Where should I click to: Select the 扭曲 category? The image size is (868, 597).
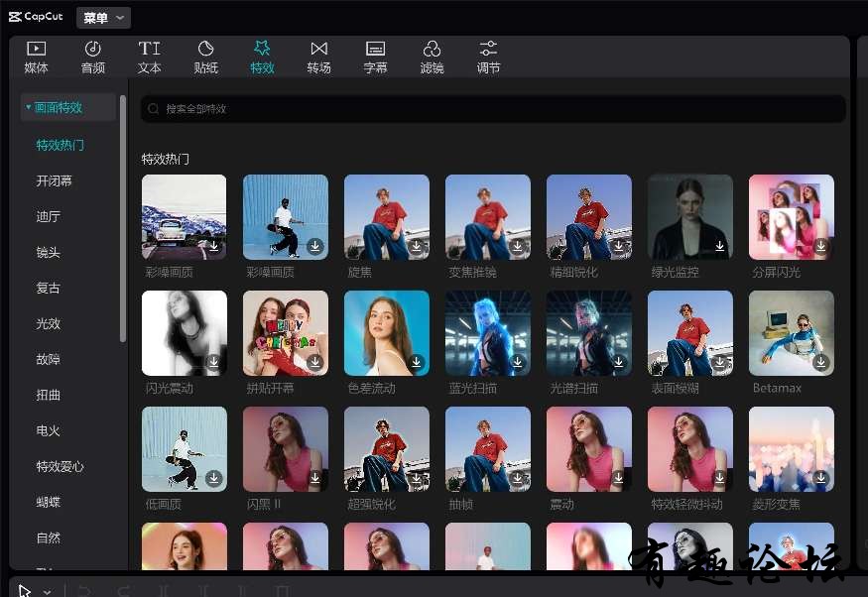click(x=49, y=395)
